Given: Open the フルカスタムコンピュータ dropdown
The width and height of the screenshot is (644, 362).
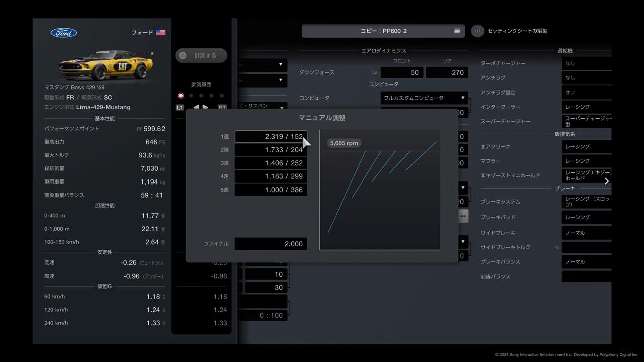Looking at the screenshot, I should pyautogui.click(x=425, y=98).
